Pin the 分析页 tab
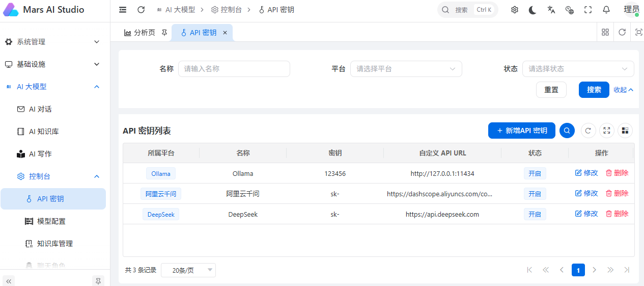The width and height of the screenshot is (644, 286). click(164, 33)
